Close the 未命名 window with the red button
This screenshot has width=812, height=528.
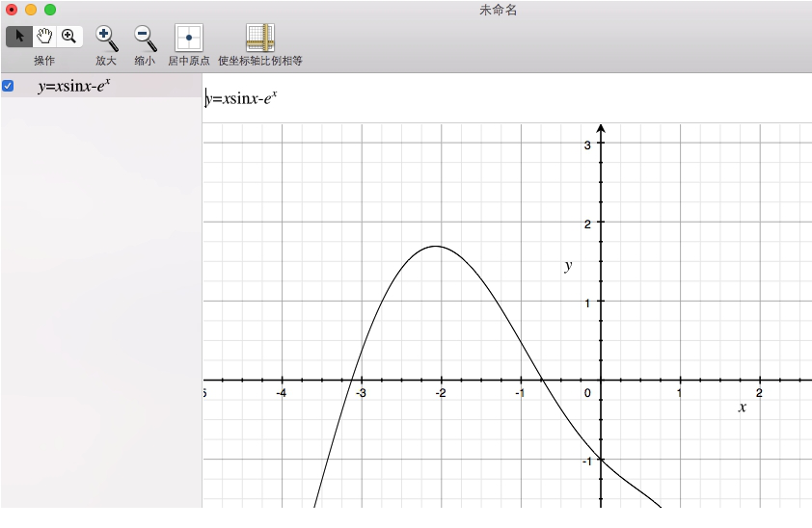click(12, 10)
